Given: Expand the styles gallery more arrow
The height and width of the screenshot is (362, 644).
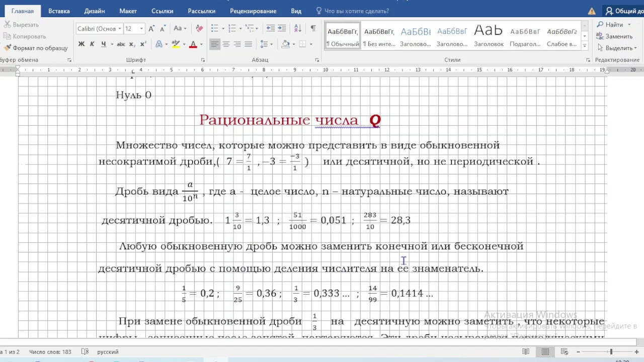Looking at the screenshot, I should click(x=585, y=46).
